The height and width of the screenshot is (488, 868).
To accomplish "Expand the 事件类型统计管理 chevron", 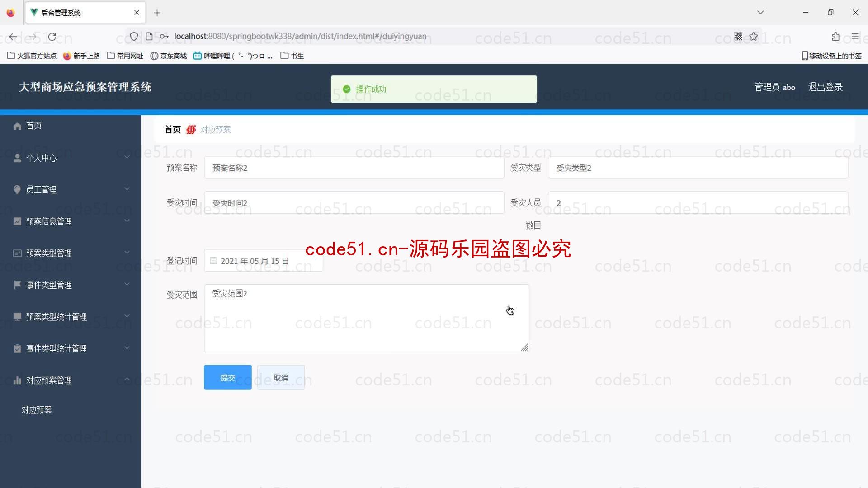I will click(x=127, y=347).
